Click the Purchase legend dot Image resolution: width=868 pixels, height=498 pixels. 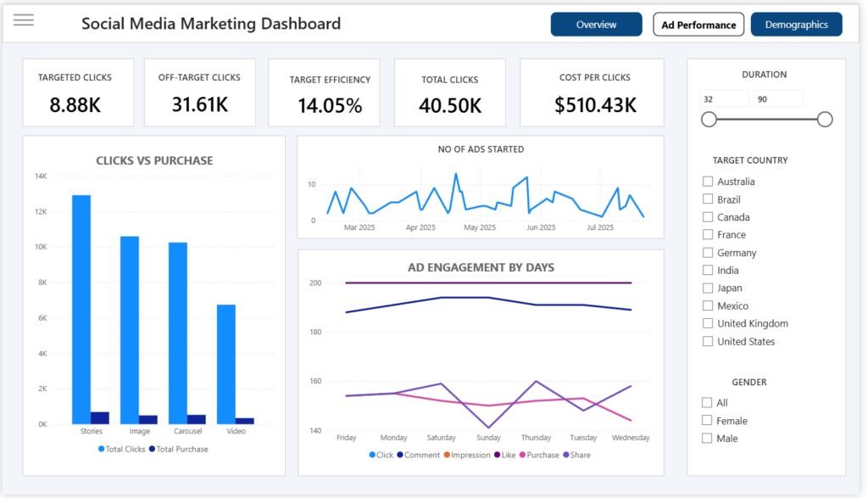coord(521,456)
